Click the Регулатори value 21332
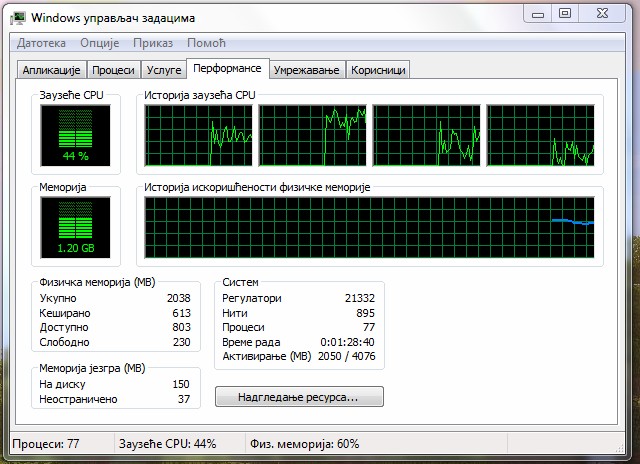The width and height of the screenshot is (640, 464). (x=360, y=298)
